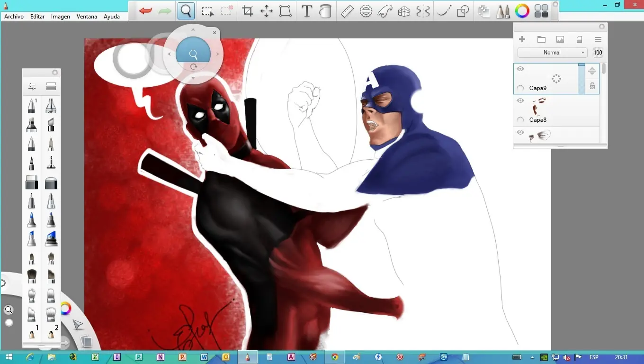Pick the Distort tool

pos(285,11)
